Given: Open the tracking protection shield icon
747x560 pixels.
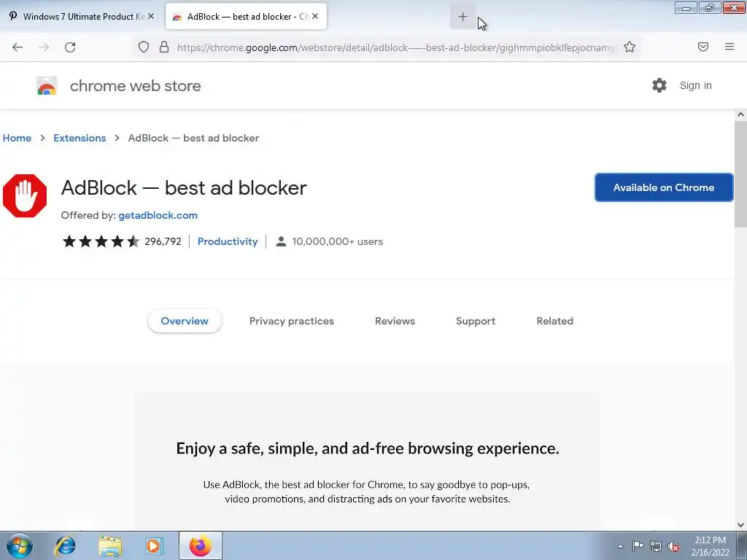Looking at the screenshot, I should (x=144, y=47).
